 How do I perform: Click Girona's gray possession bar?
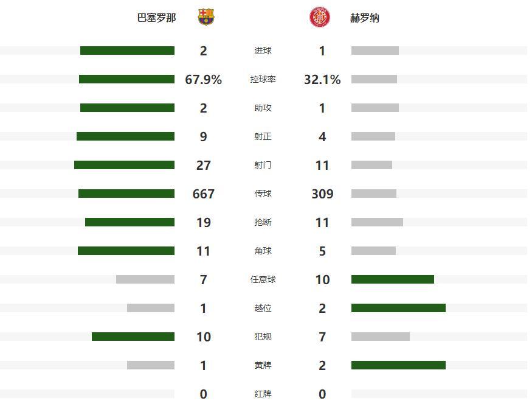click(x=374, y=79)
